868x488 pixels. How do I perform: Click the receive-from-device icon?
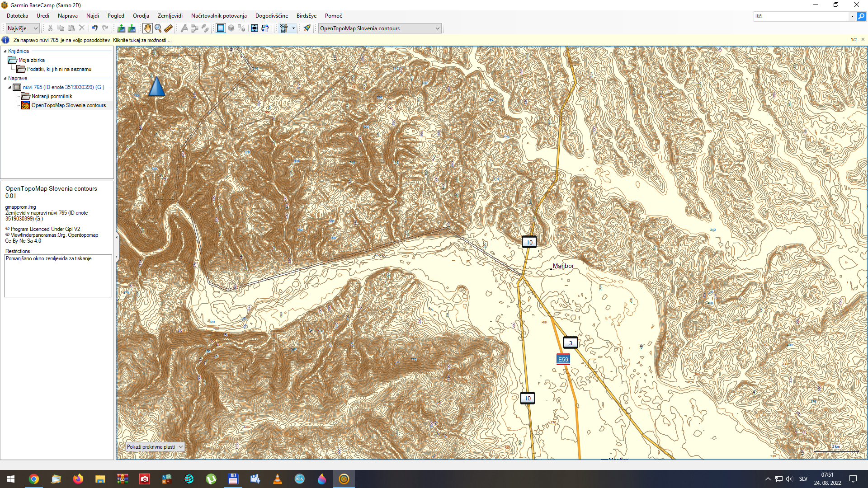pos(132,28)
